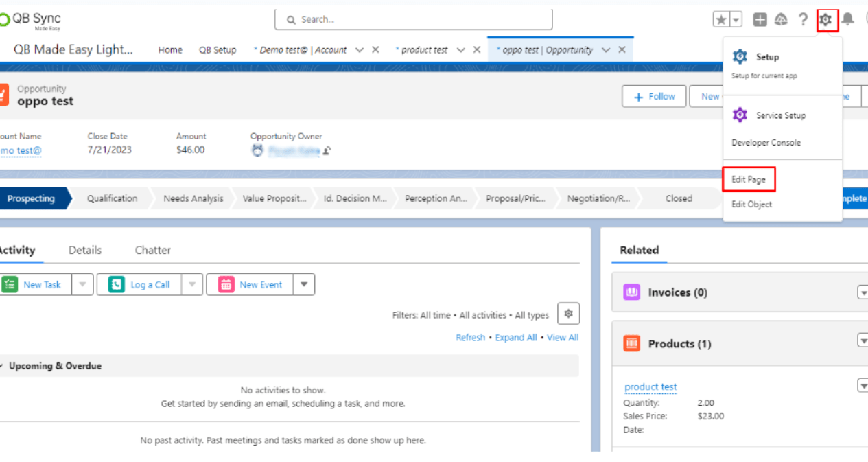Select Service Setup menu entry

coord(781,115)
